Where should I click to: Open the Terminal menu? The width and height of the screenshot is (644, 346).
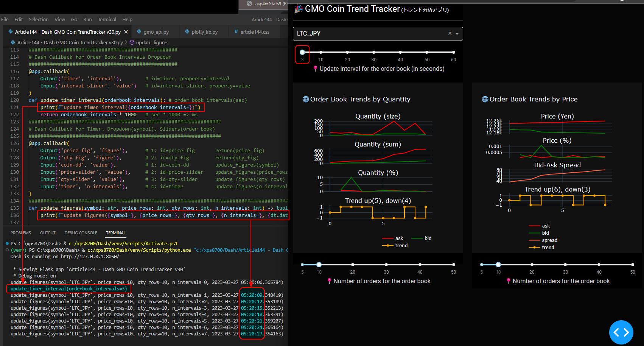107,19
